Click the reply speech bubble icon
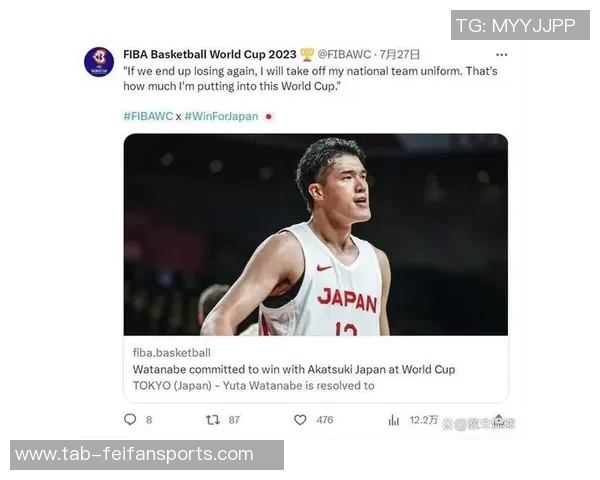 coord(130,420)
